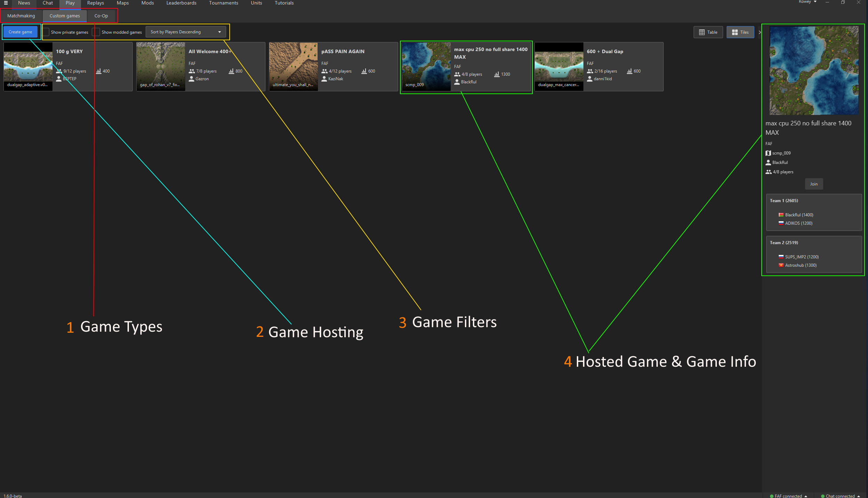
Task: Click the FAF connected status icon
Action: tap(771, 495)
